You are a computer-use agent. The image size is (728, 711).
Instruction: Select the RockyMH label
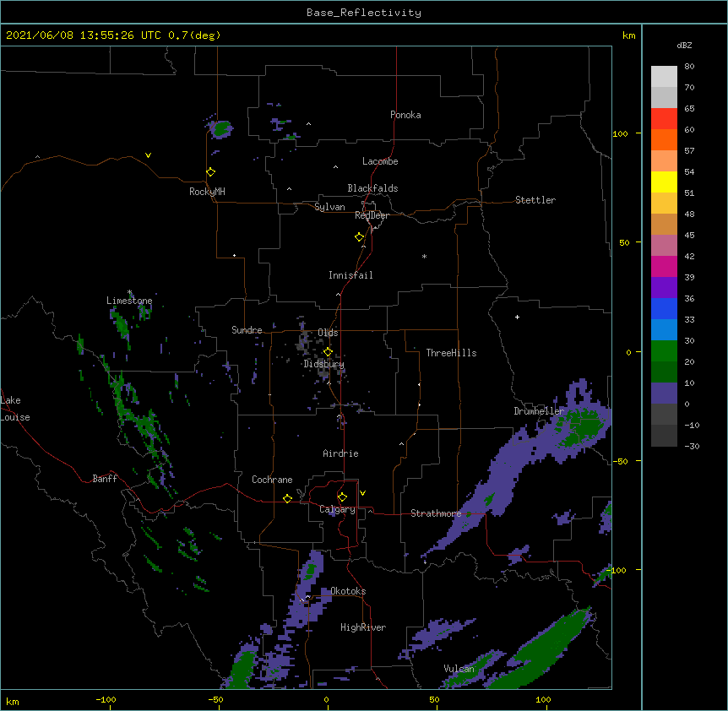pyautogui.click(x=207, y=192)
